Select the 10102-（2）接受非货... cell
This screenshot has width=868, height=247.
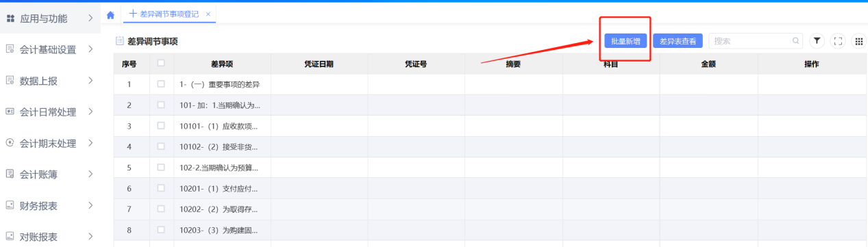(222, 146)
